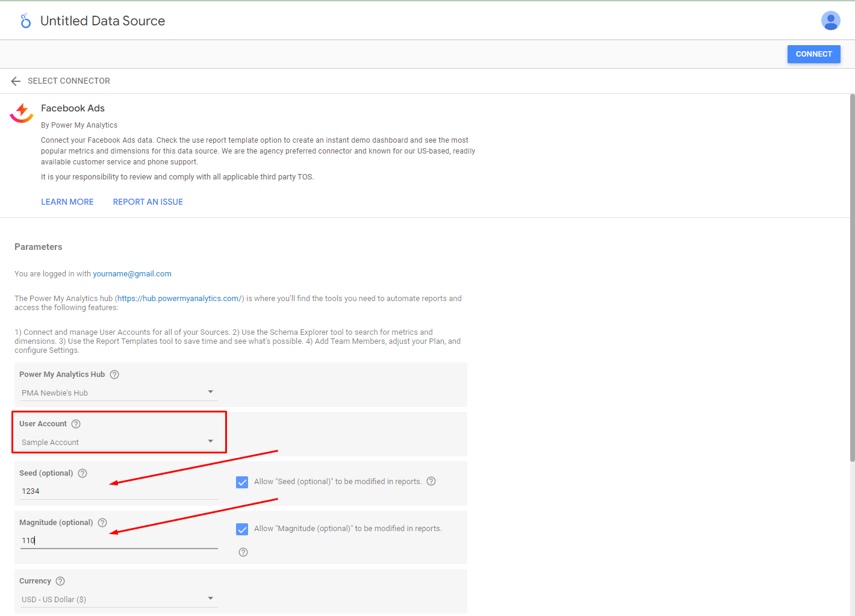Click help icon after Allow Seed modification text
The image size is (855, 616).
431,481
